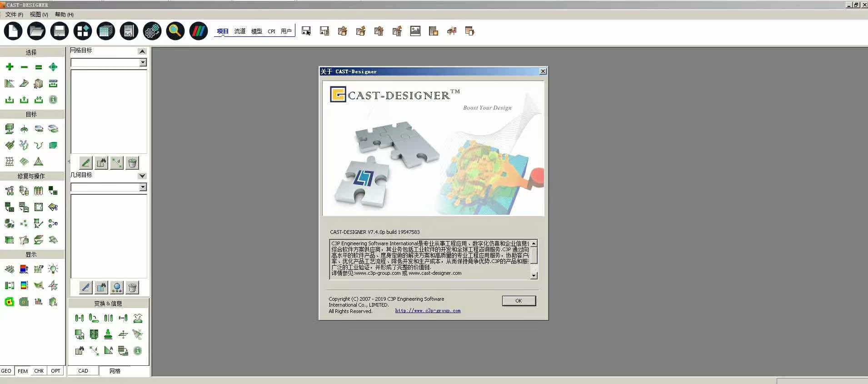
Task: Open a file using the folder icon
Action: [36, 31]
